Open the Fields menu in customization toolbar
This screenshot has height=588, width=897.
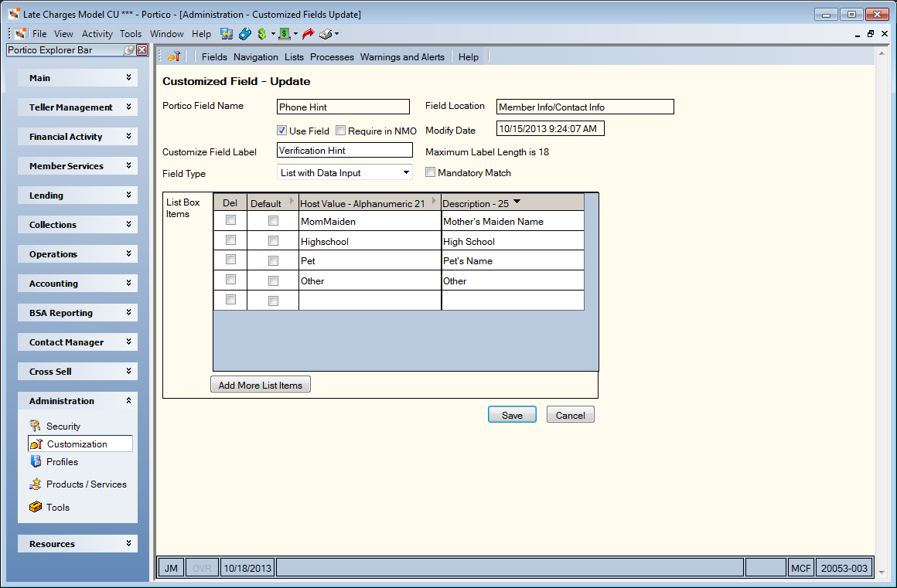click(214, 56)
